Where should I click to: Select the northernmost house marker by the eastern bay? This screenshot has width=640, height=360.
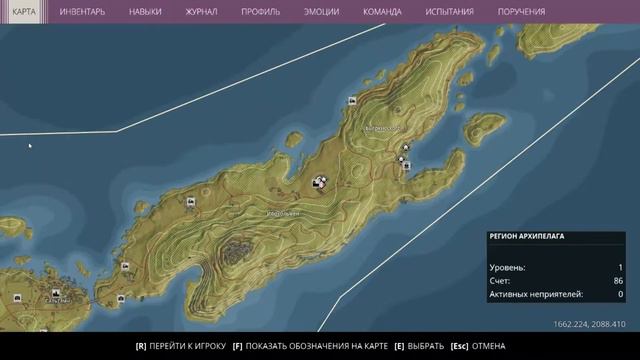coord(405,147)
